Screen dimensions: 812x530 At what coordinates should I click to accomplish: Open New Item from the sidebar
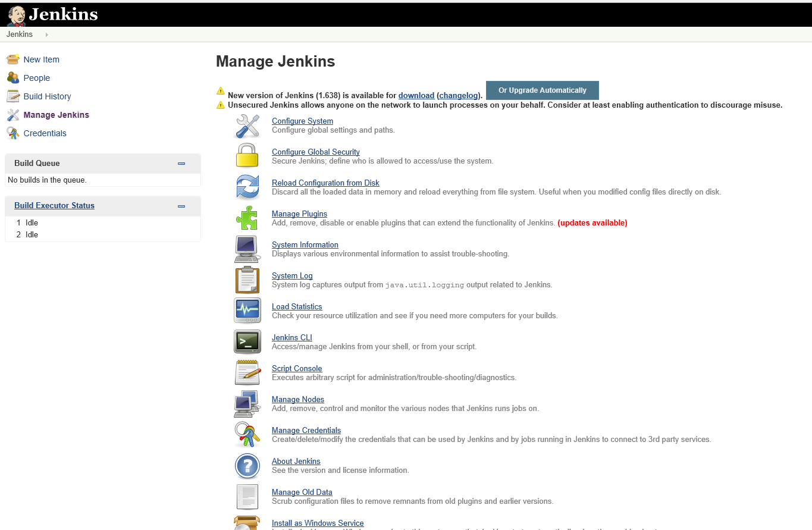pos(42,59)
